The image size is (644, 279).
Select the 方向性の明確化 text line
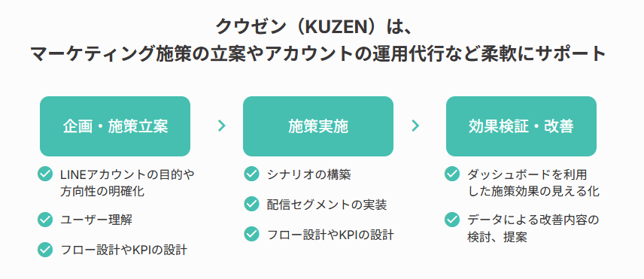coord(102,191)
